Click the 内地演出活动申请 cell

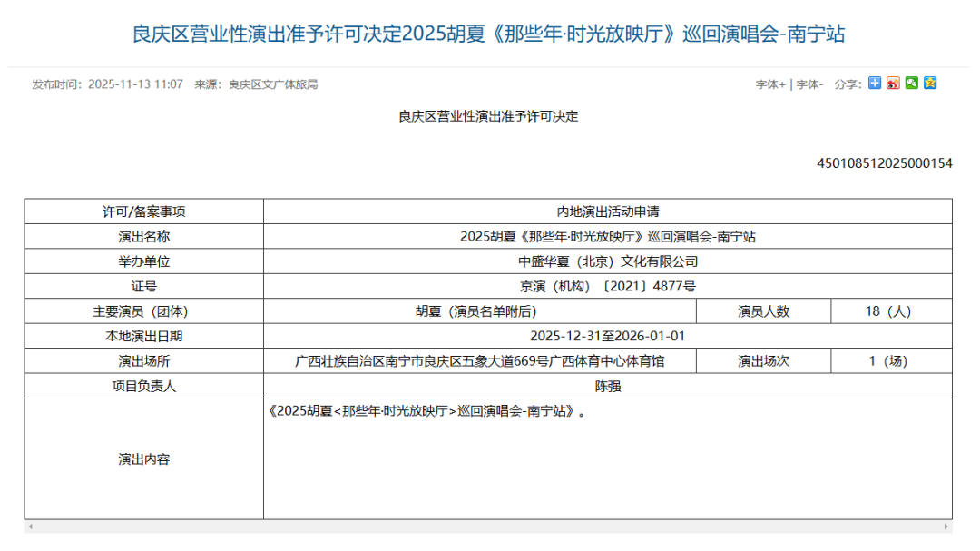pyautogui.click(x=607, y=212)
